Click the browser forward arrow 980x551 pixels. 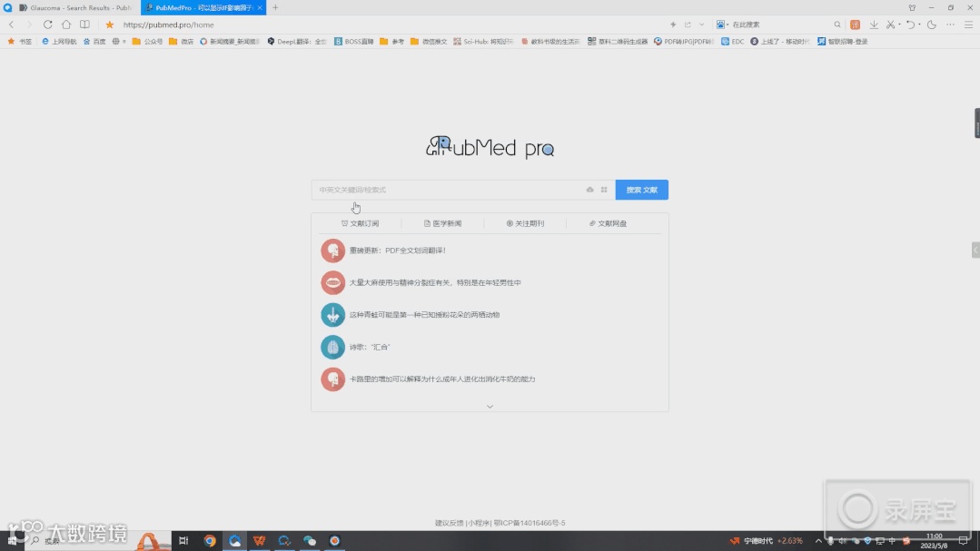pos(29,25)
